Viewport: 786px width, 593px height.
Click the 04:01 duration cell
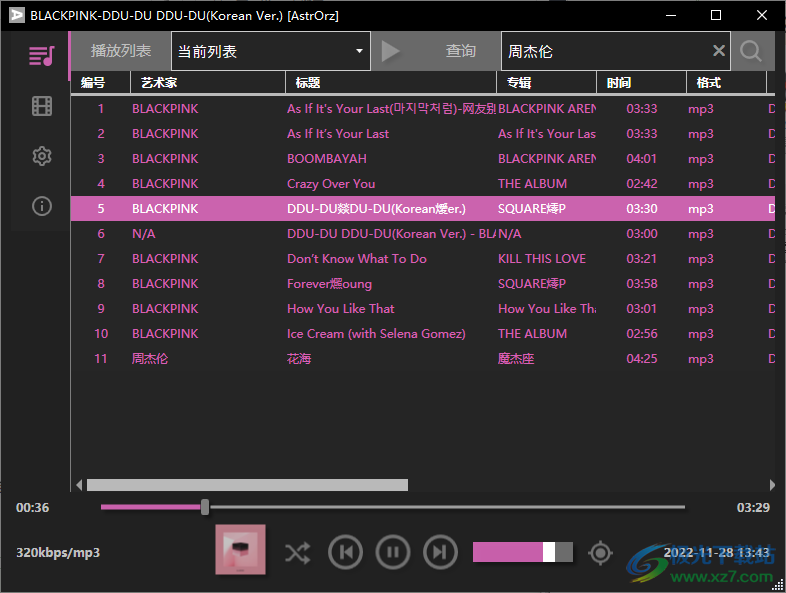[x=641, y=158]
